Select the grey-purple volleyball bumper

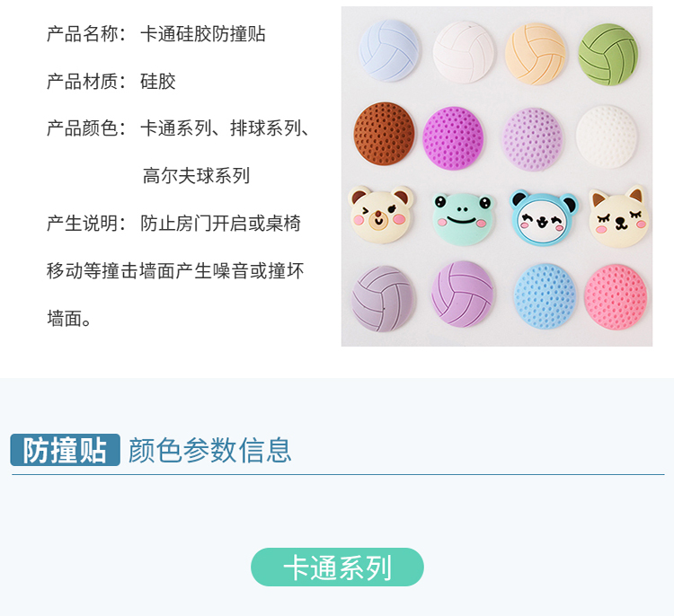coord(384,299)
